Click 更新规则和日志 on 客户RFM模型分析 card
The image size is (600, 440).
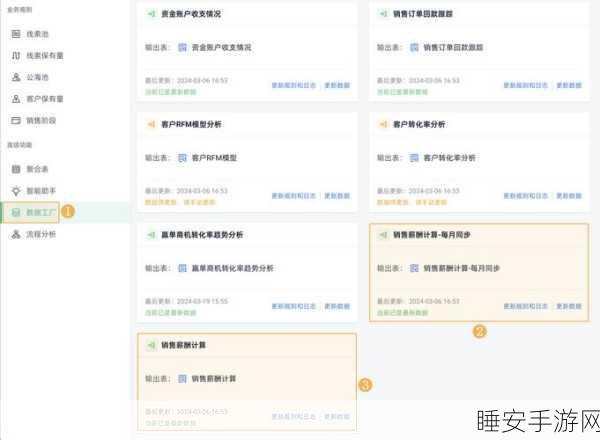(294, 196)
